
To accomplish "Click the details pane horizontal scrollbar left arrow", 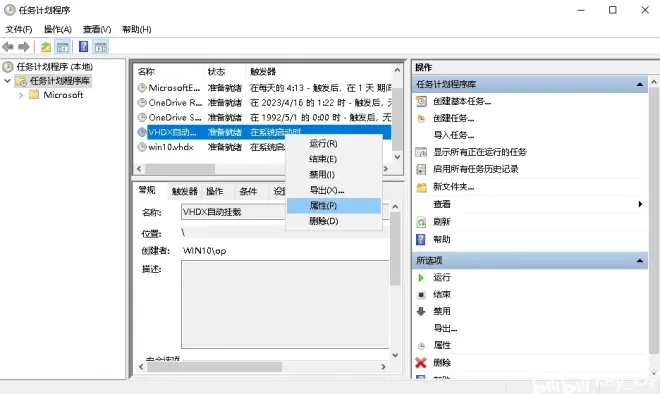I will [141, 367].
